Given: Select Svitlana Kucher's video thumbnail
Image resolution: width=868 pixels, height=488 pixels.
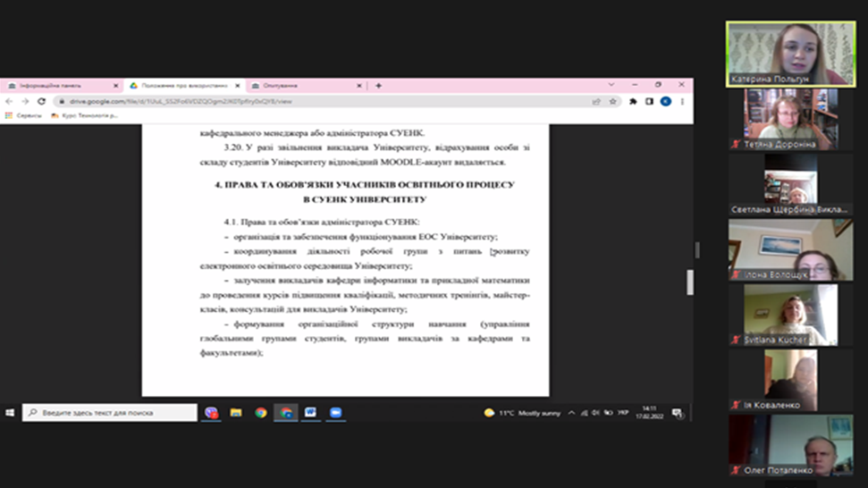Looking at the screenshot, I should pos(790,315).
